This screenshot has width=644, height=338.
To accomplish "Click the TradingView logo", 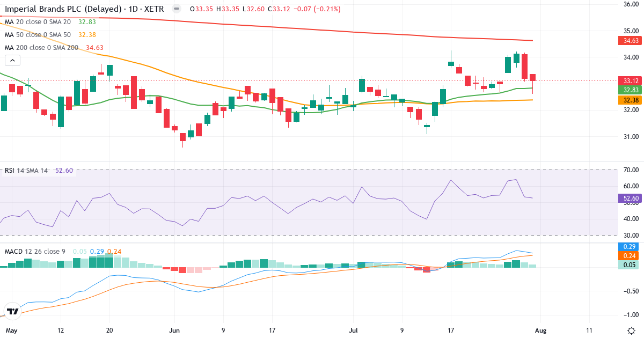I will (12, 311).
